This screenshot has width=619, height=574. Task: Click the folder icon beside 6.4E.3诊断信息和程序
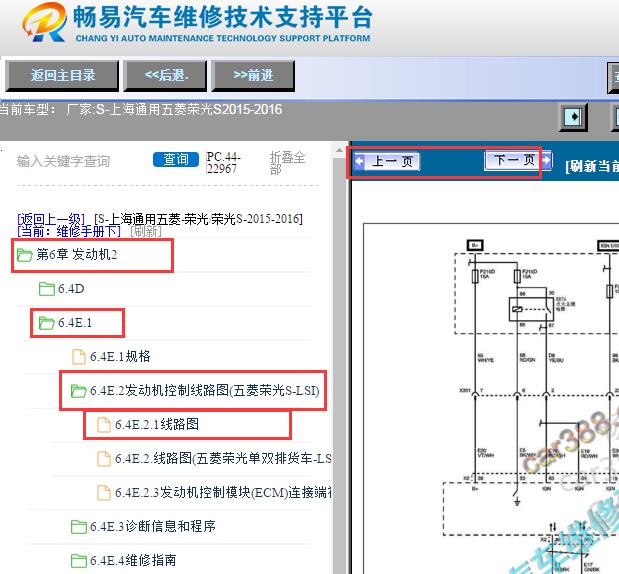click(79, 527)
